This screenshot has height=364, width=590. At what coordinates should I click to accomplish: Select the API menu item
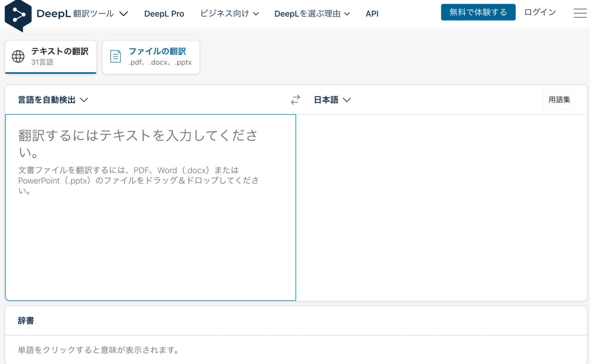click(x=372, y=13)
